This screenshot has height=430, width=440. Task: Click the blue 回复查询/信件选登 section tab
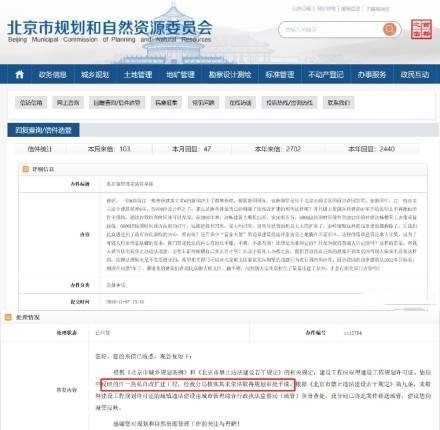point(43,130)
